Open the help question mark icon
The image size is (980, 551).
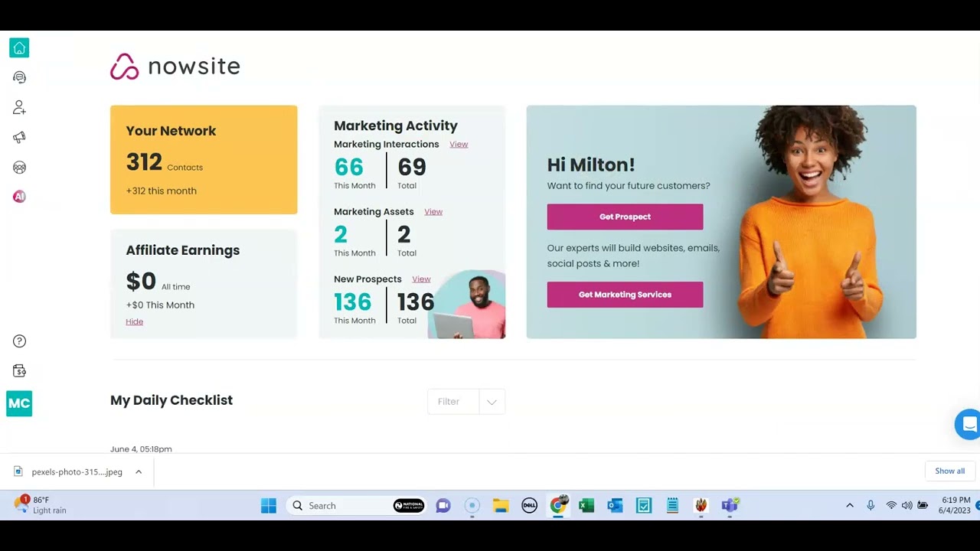(x=19, y=341)
